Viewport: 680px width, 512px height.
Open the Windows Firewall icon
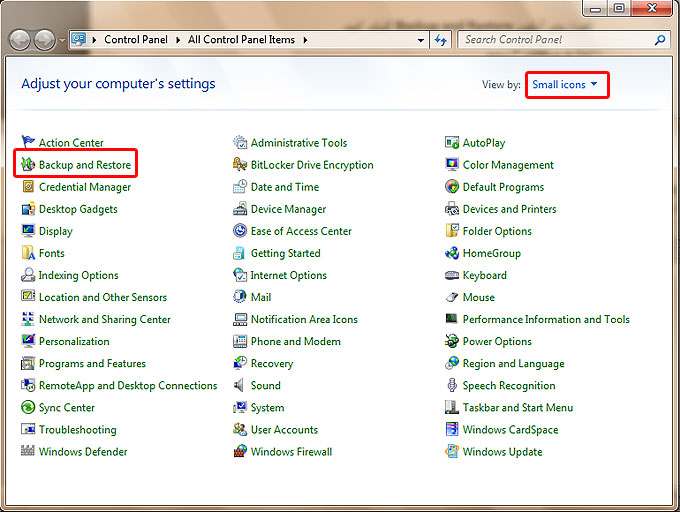[x=240, y=452]
